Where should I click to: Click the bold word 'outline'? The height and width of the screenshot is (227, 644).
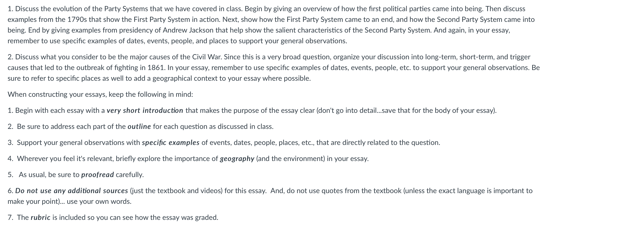point(139,127)
